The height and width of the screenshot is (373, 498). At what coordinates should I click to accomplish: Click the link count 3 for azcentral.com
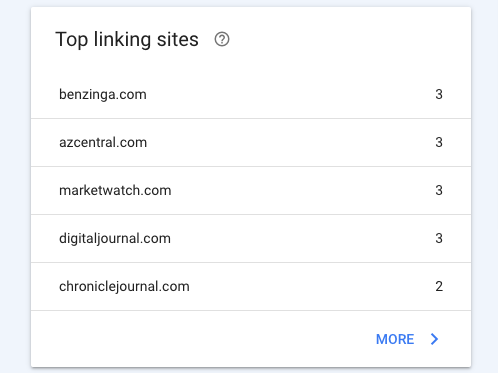coord(439,142)
